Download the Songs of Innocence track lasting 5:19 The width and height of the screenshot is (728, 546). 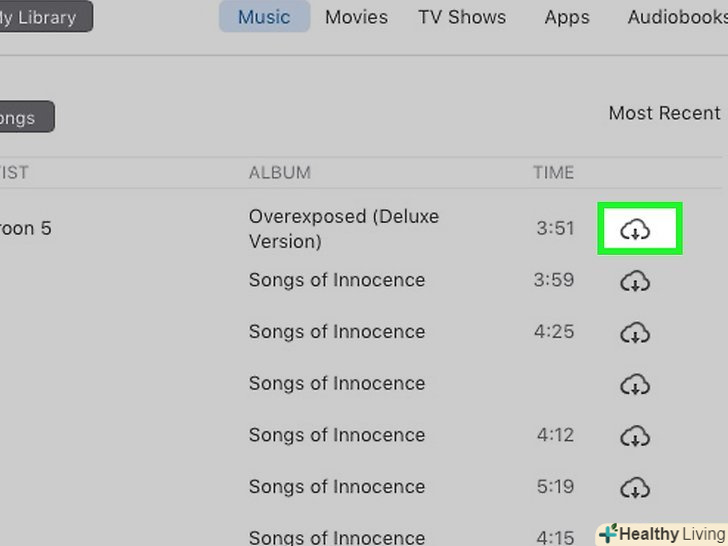[635, 488]
